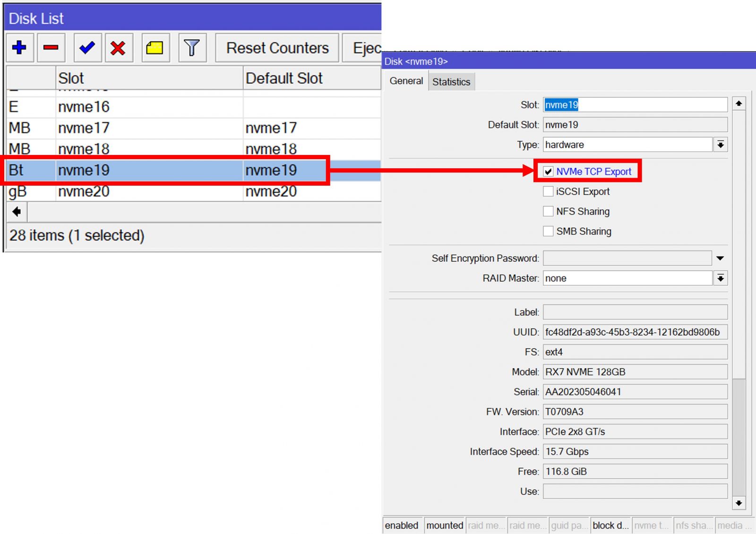Enable the iSCSI Export checkbox
756x534 pixels.
click(548, 191)
